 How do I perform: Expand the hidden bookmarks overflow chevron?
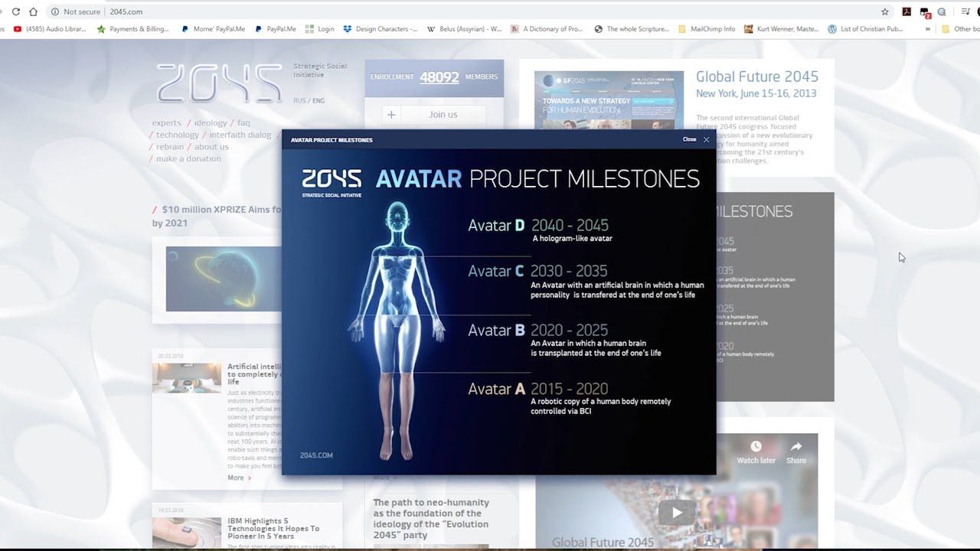tap(928, 29)
